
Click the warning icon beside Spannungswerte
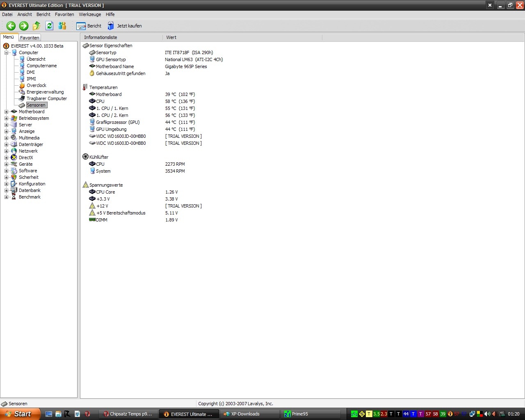click(85, 185)
